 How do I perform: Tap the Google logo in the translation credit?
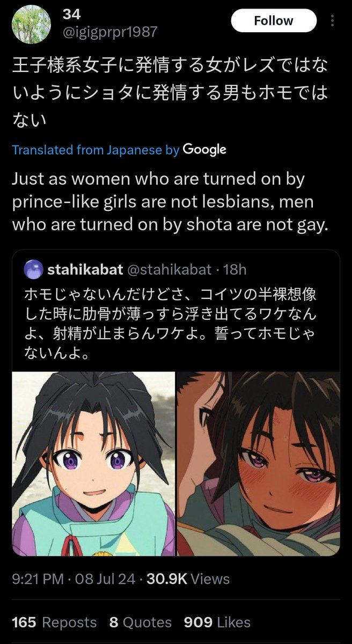pos(204,149)
